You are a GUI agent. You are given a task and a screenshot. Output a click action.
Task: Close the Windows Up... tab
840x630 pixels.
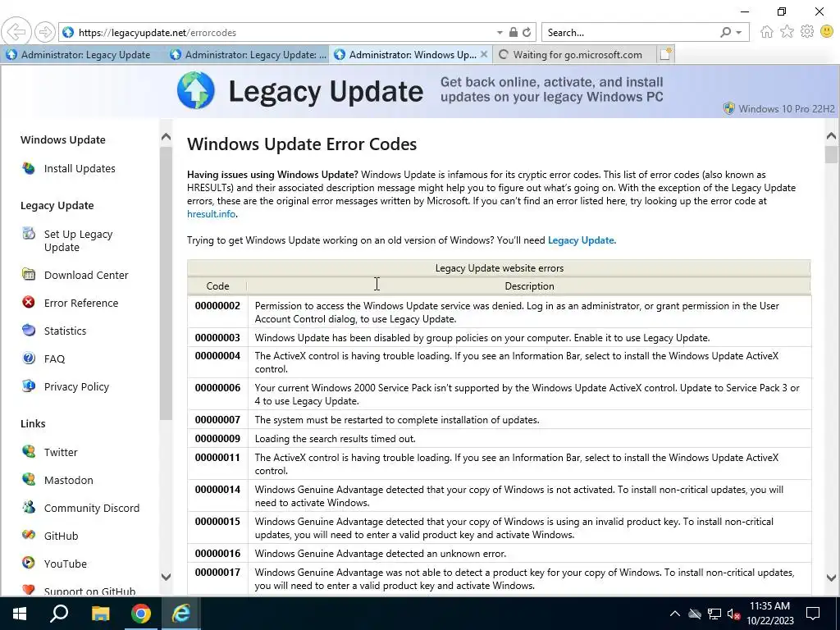(484, 54)
